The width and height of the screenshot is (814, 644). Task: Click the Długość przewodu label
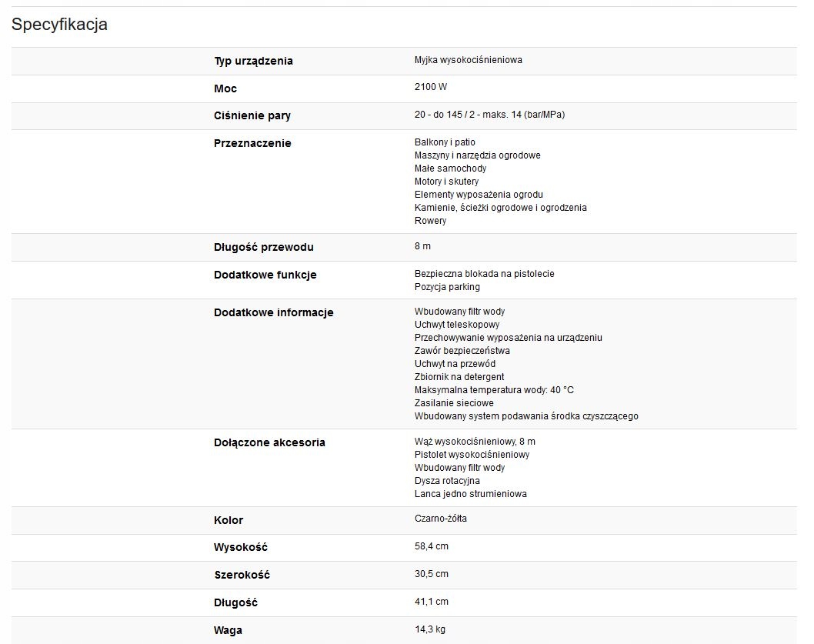[x=264, y=247]
